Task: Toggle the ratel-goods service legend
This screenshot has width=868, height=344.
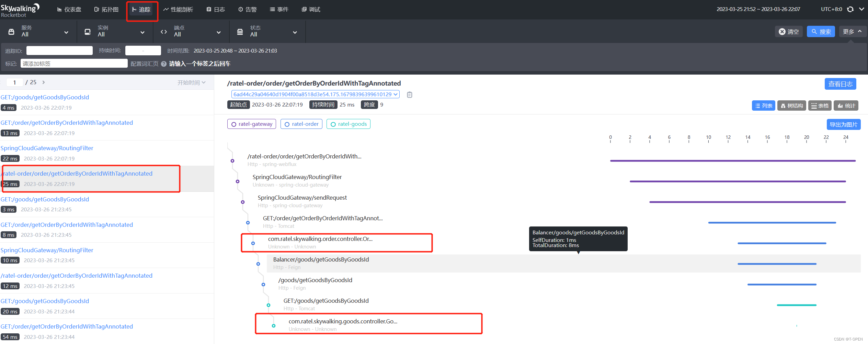Action: (x=349, y=124)
